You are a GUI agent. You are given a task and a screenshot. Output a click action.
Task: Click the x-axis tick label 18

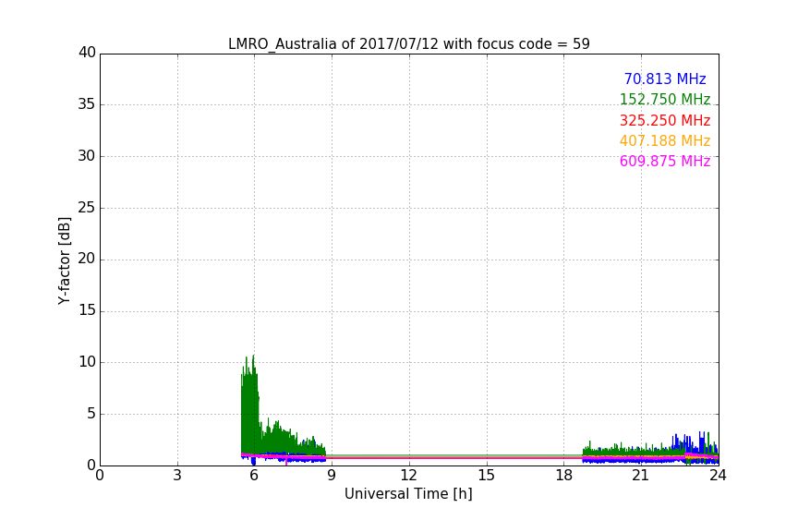click(x=564, y=476)
